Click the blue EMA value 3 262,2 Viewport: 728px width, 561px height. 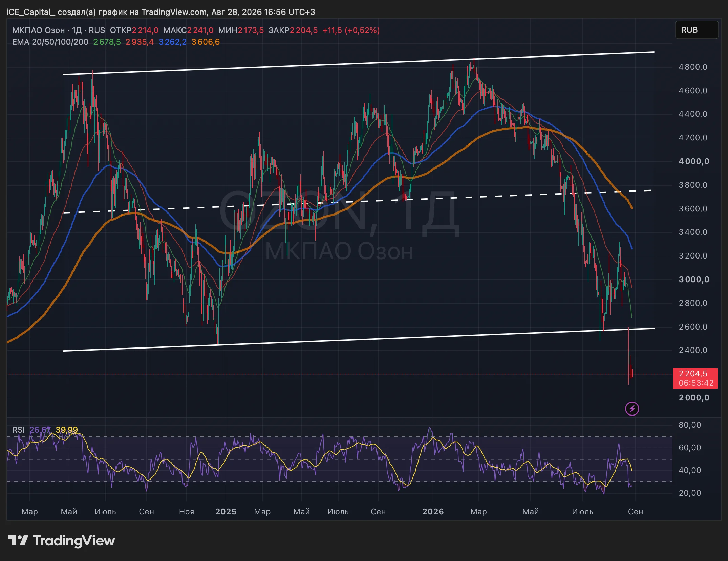click(x=173, y=42)
